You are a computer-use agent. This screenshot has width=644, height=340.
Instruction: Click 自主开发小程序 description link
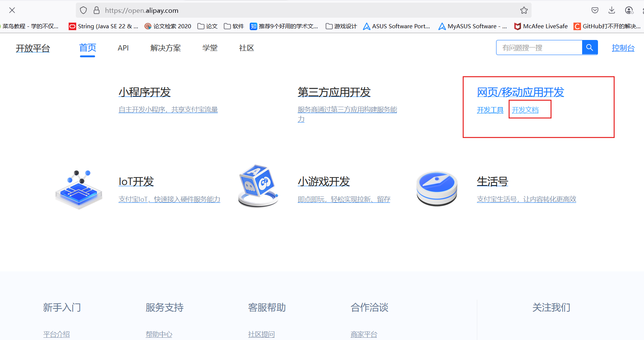(x=168, y=110)
